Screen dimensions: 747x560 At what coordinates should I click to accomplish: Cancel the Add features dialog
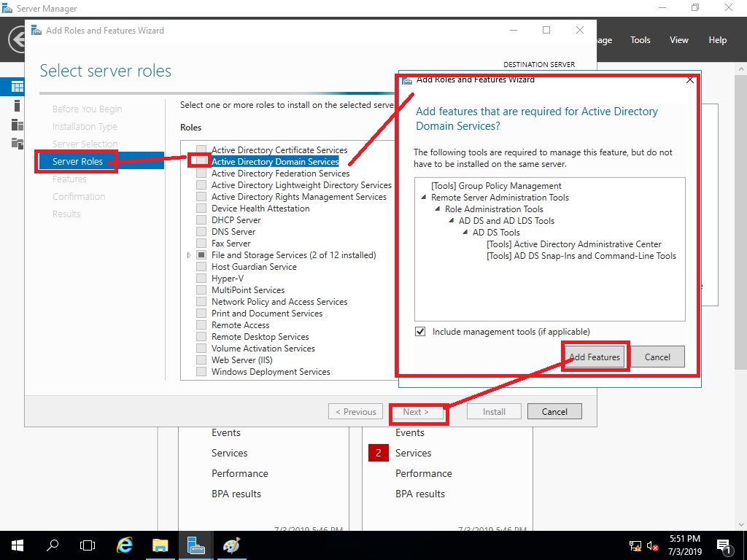tap(657, 357)
